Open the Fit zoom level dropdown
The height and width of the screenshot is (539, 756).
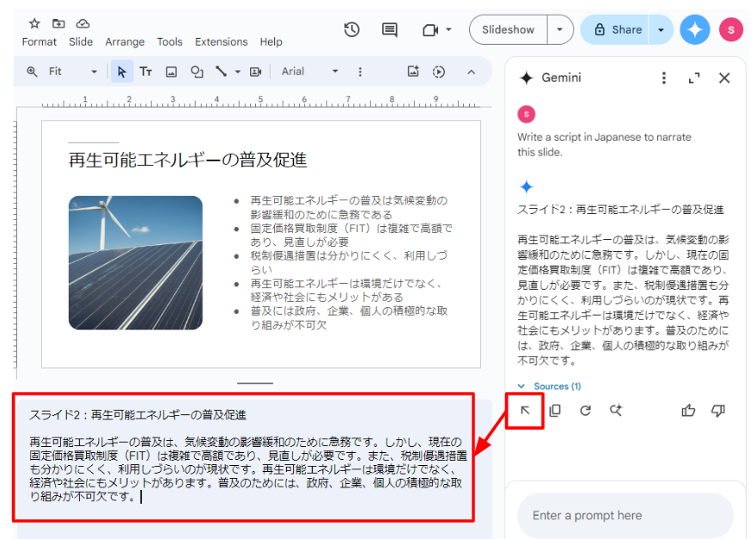pyautogui.click(x=72, y=72)
